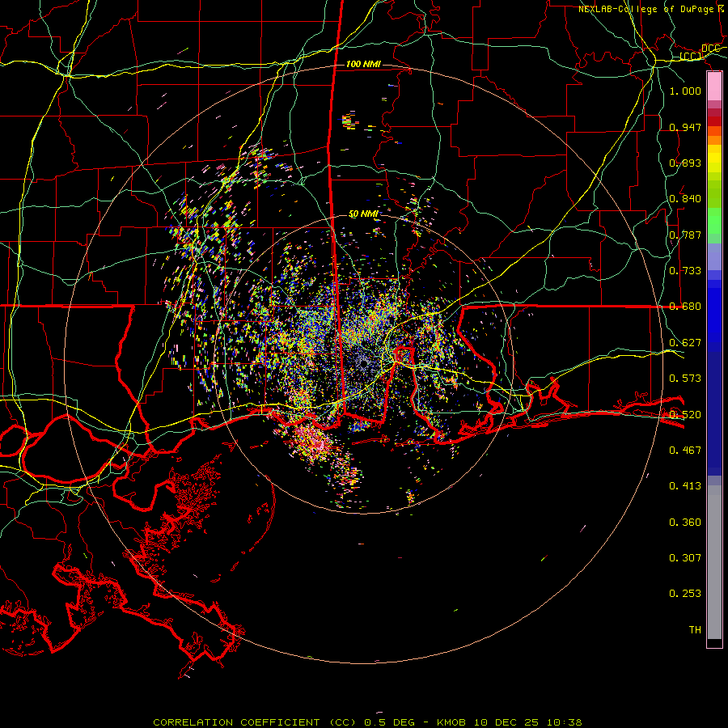The width and height of the screenshot is (728, 728).
Task: Click the 0.947 legend value
Action: [685, 127]
